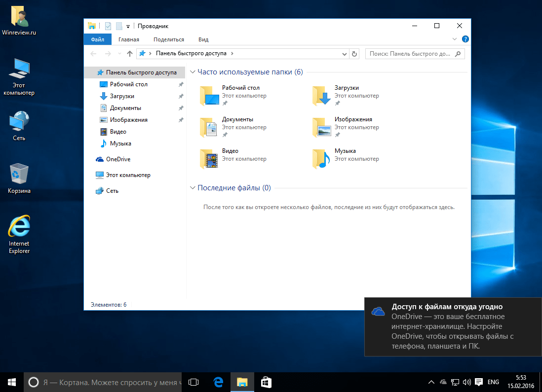
Task: Open Microsoft Edge from the taskbar
Action: pyautogui.click(x=218, y=382)
